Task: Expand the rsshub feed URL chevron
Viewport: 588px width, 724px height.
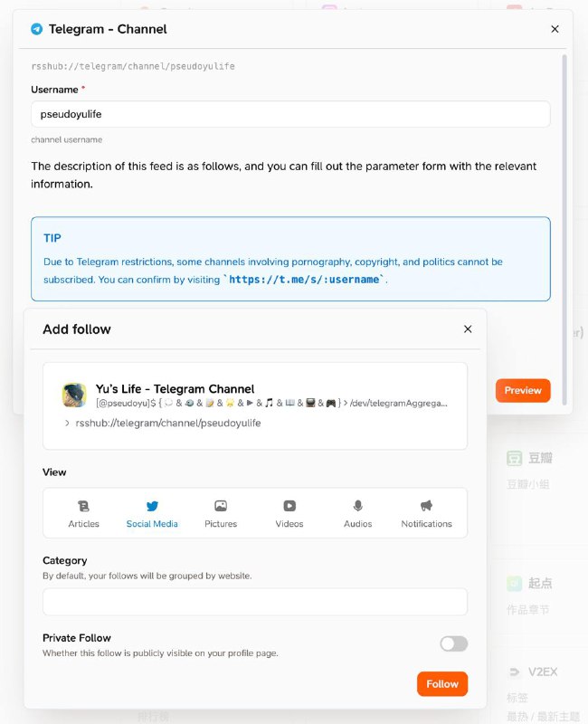Action: [x=67, y=423]
